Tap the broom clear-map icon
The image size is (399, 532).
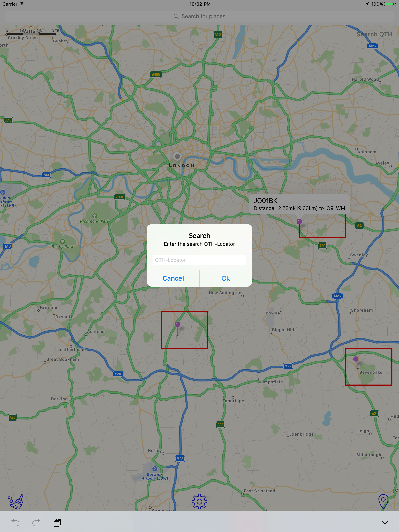(x=16, y=502)
